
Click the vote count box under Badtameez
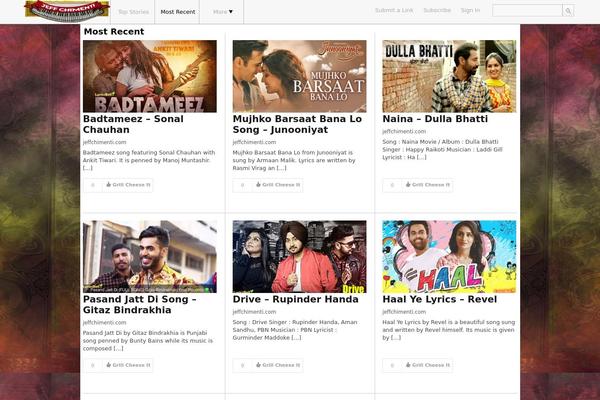pyautogui.click(x=93, y=185)
